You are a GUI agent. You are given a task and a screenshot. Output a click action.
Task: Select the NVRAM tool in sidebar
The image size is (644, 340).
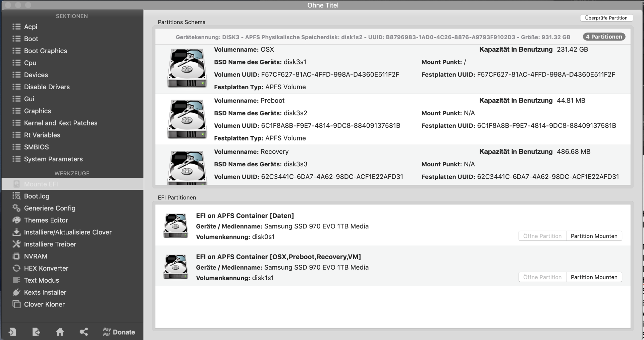pyautogui.click(x=35, y=257)
